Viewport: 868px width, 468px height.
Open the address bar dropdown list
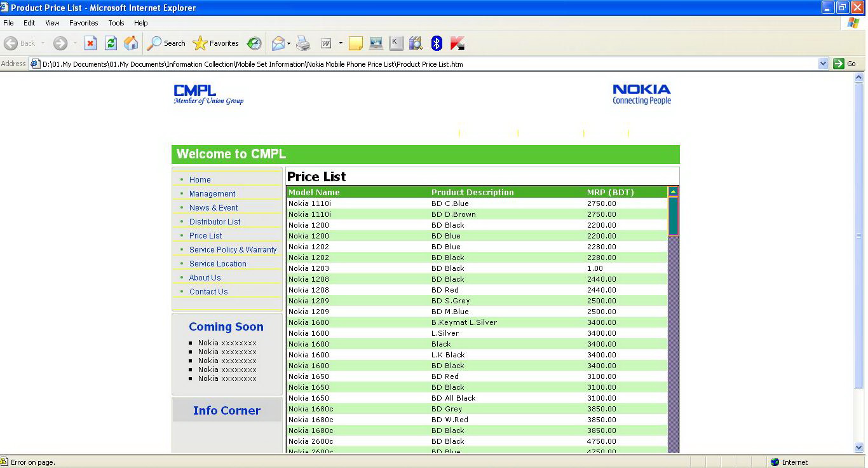824,64
